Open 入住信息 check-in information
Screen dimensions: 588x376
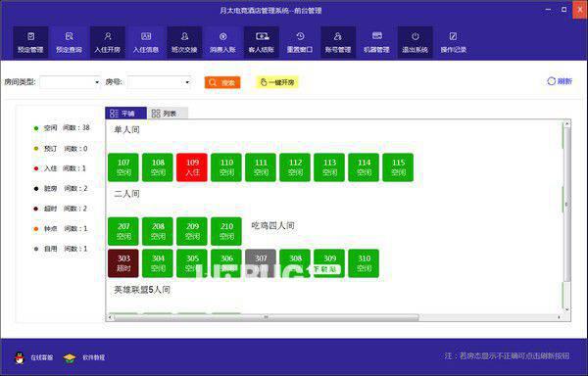pos(146,42)
